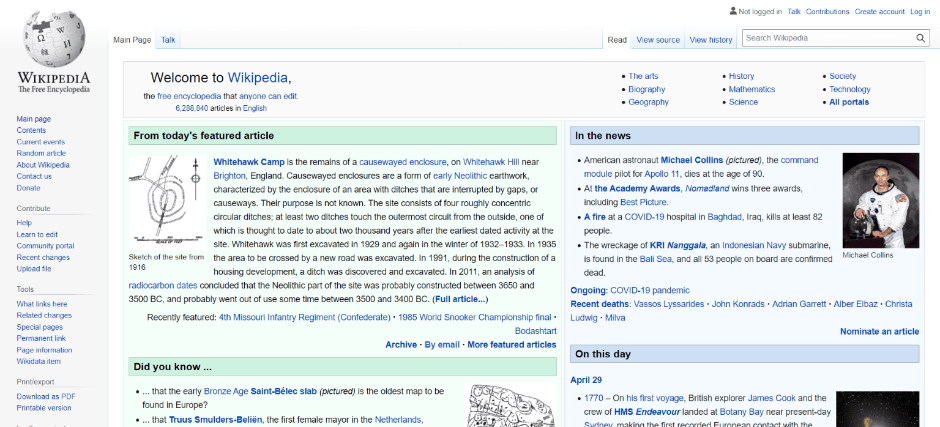Open the April 29 date link
The height and width of the screenshot is (427, 940).
(x=586, y=380)
